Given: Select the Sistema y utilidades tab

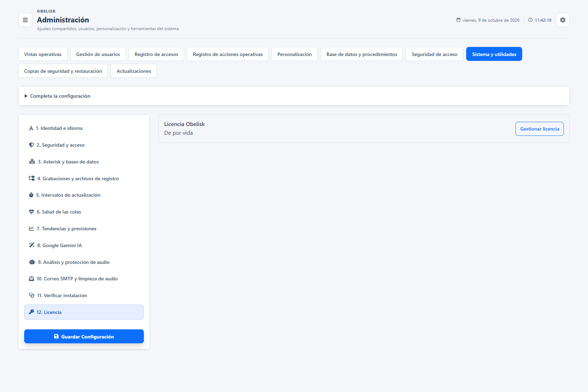Looking at the screenshot, I should click(494, 54).
